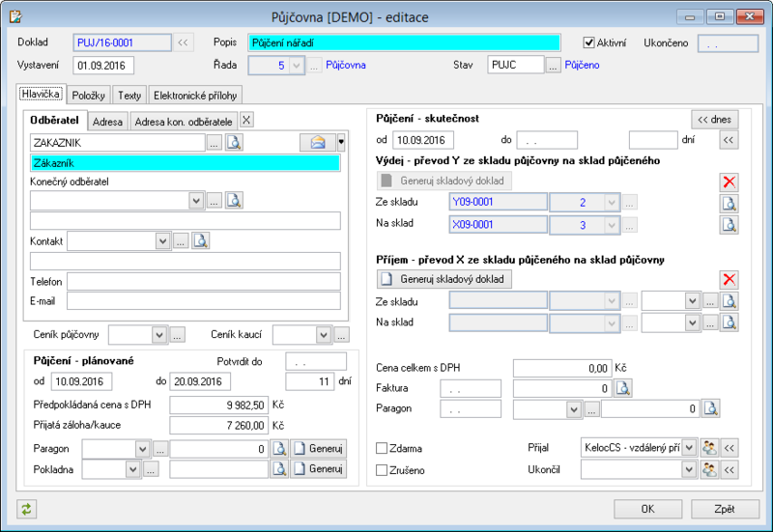The width and height of the screenshot is (773, 532).
Task: Enable the Zrušeno checkbox
Action: click(382, 470)
